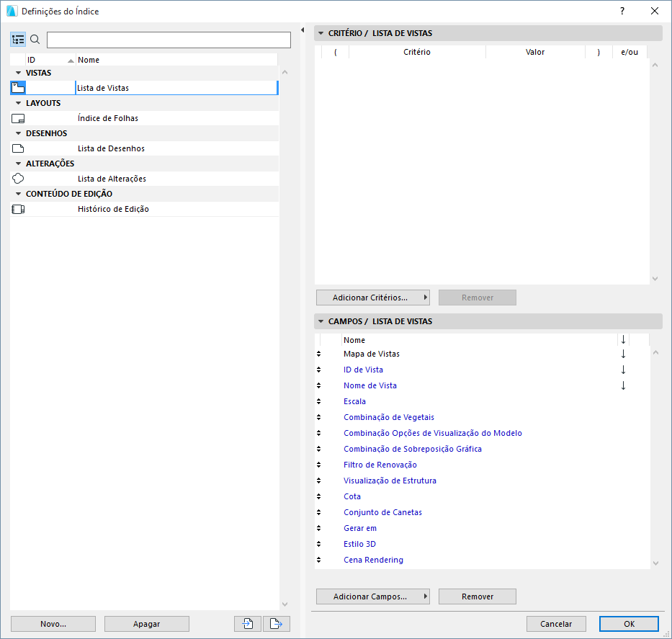The image size is (672, 639).
Task: Select the tree view display icon
Action: pos(17,39)
